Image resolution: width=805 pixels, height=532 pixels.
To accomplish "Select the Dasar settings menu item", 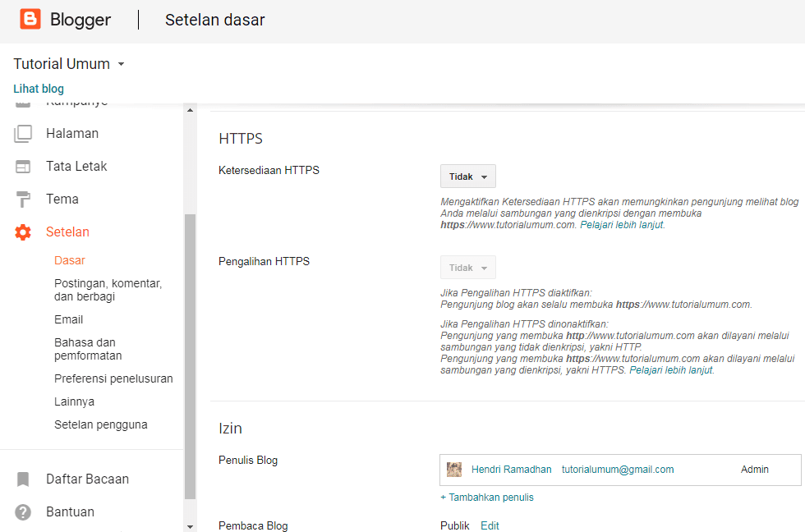I will (x=68, y=259).
